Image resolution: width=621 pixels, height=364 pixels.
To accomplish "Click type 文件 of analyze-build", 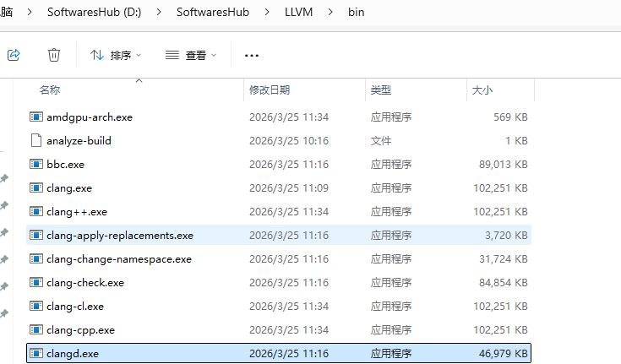I will (381, 140).
